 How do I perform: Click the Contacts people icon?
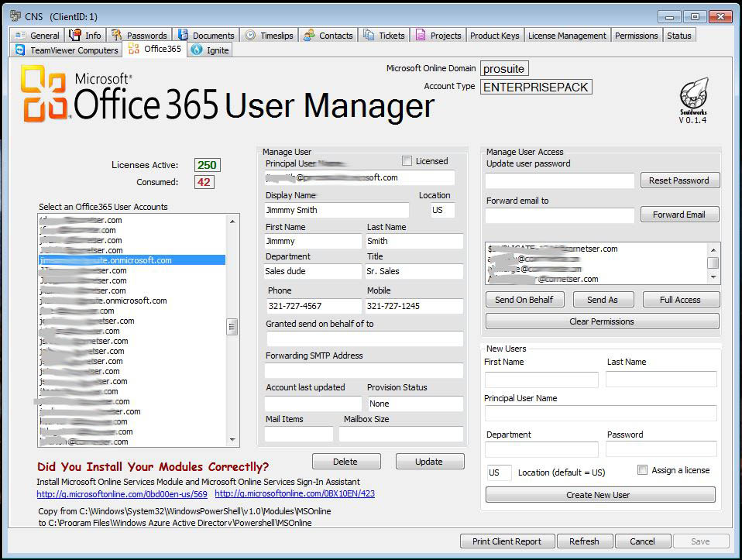coord(309,35)
